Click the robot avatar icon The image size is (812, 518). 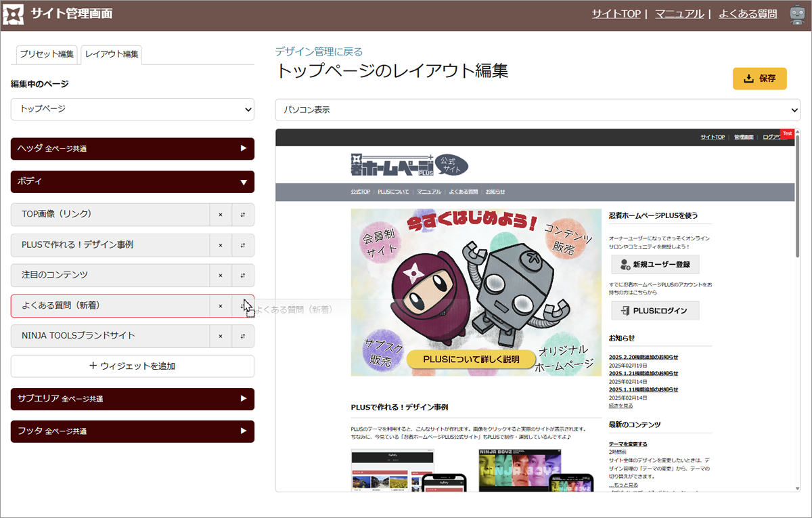796,14
